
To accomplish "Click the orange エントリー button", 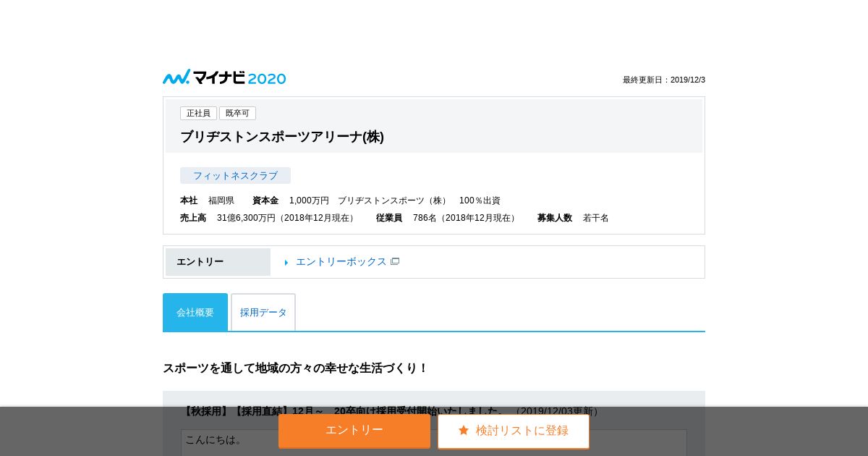I will click(354, 431).
